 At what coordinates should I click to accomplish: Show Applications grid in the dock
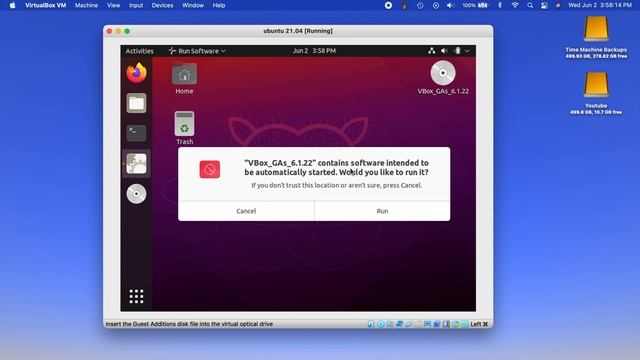[x=136, y=296]
